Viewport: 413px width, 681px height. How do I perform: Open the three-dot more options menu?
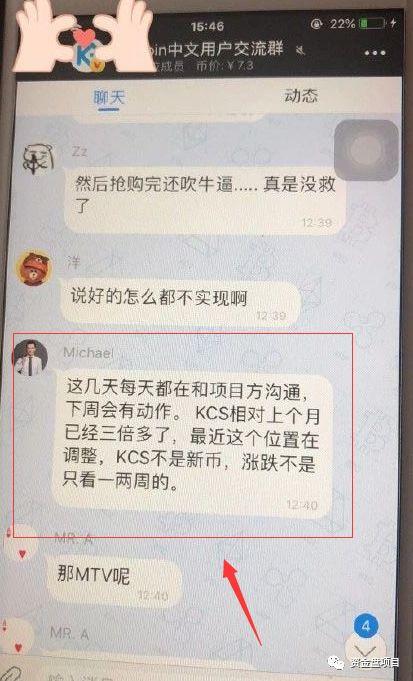[x=375, y=53]
